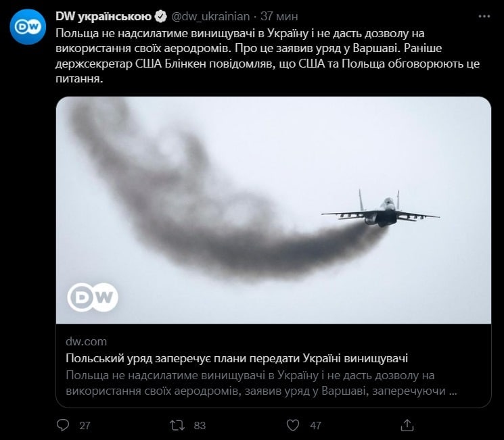The image size is (504, 440).
Task: Click the reply speech bubble icon
Action: (63, 425)
